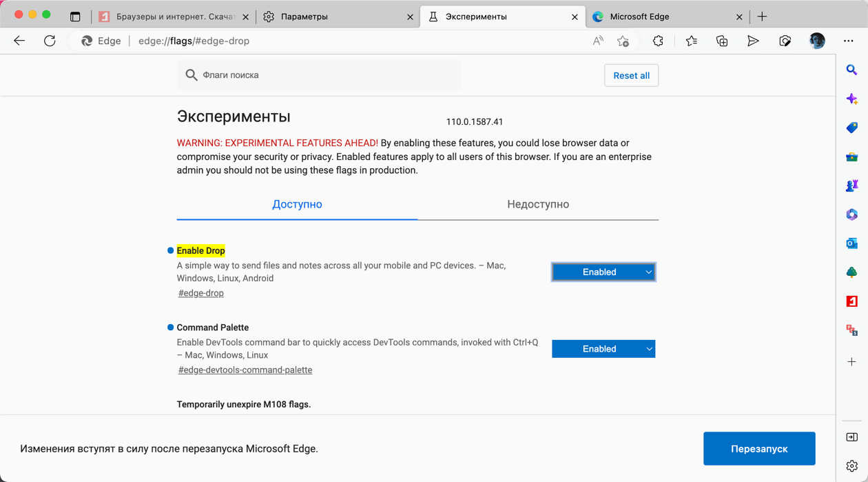Screen dimensions: 868x482
Task: Toggle the vertical tabs button
Action: [75, 17]
